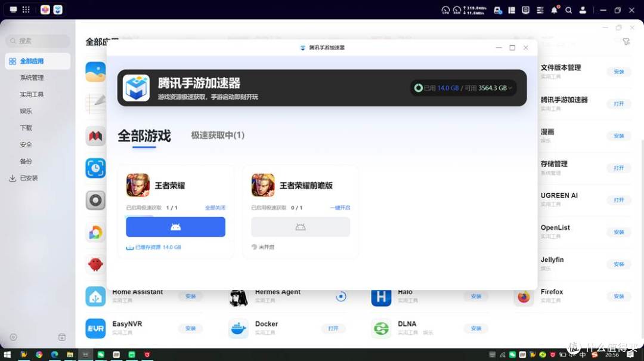Click the Tencent accelerator logo in banner
Viewport: 644px width, 361px height.
pyautogui.click(x=137, y=88)
